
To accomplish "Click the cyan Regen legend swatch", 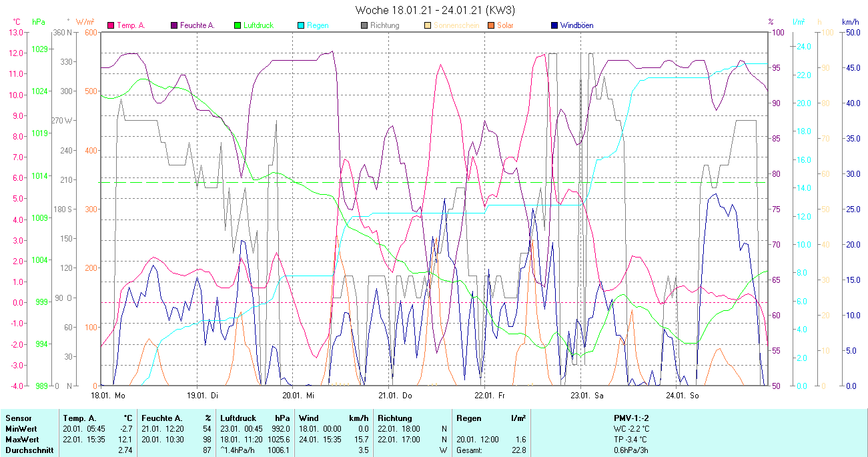I will tap(301, 25).
